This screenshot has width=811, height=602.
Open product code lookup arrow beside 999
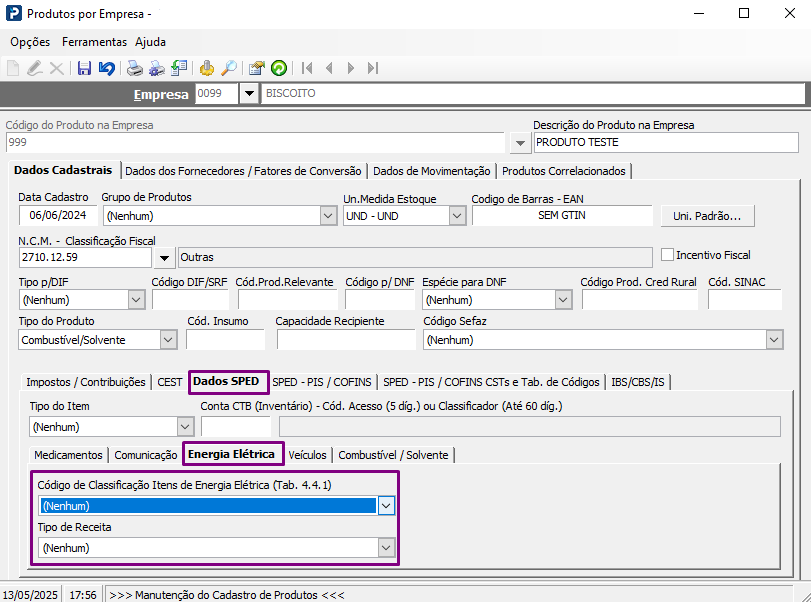tap(520, 143)
